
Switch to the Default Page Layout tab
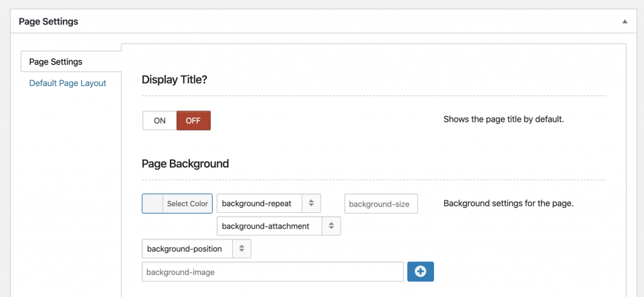pos(68,83)
